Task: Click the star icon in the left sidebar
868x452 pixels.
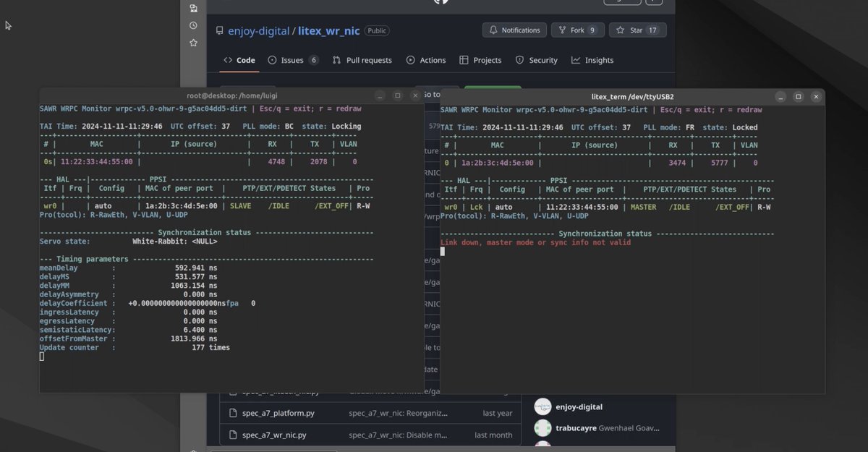Action: (x=193, y=43)
